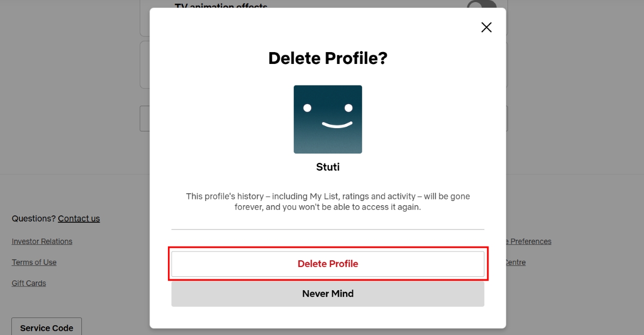This screenshot has width=644, height=335.
Task: Open the Contact us link
Action: 78,218
